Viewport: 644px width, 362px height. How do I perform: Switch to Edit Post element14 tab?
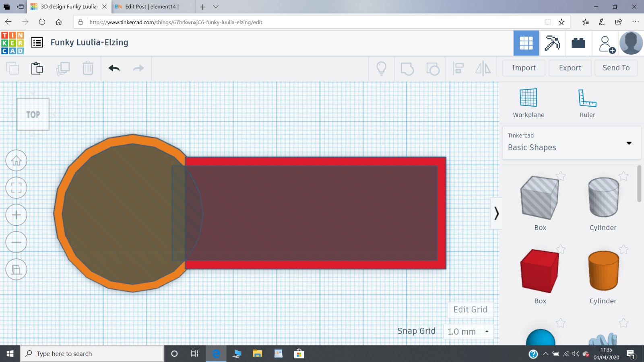point(151,6)
